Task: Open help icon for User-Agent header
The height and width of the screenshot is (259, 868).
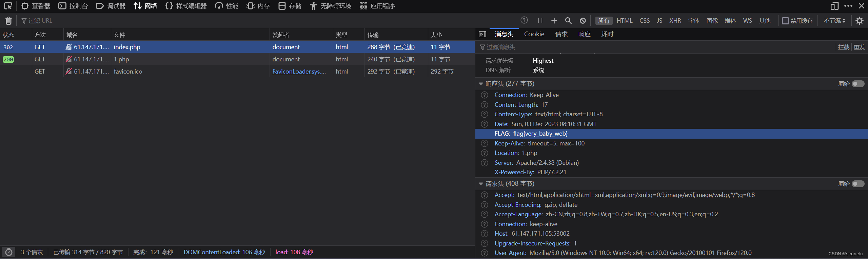Action: (x=485, y=253)
